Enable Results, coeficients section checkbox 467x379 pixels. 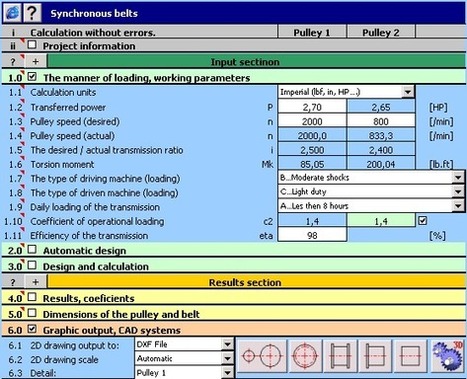pos(32,297)
